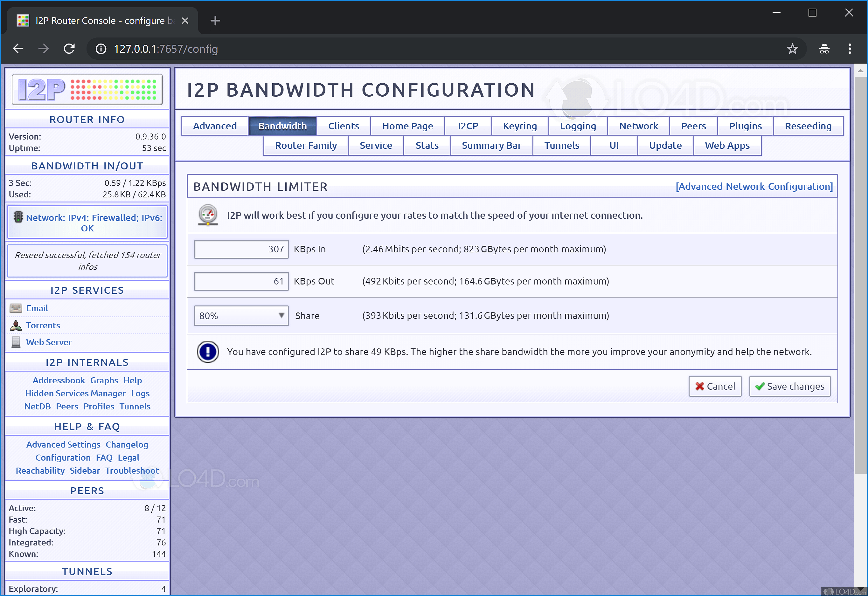Bookmark this page with the star icon
The width and height of the screenshot is (868, 596).
[x=792, y=49]
